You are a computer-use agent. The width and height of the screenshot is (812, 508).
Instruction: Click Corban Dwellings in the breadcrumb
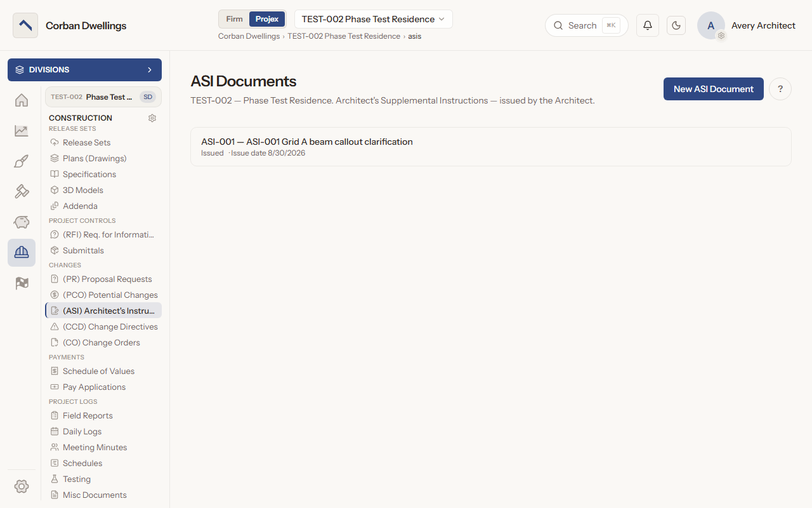pyautogui.click(x=249, y=36)
